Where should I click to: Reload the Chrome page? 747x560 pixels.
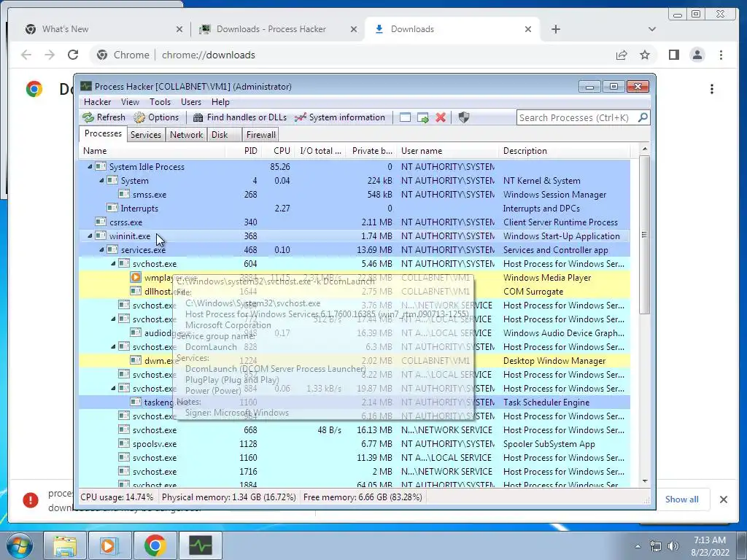73,55
